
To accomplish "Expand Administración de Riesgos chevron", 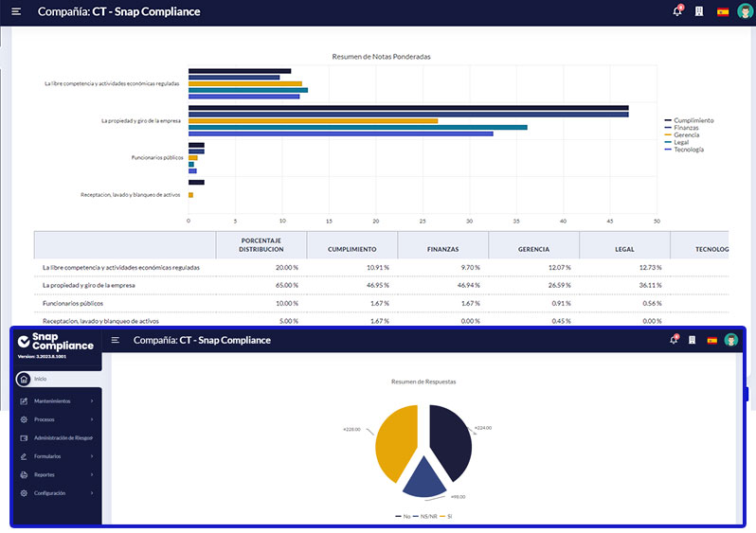I will pyautogui.click(x=92, y=438).
